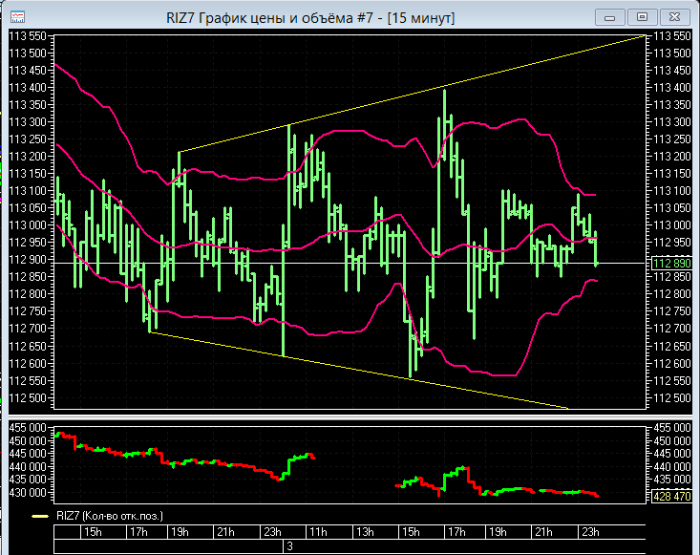Screen dimensions: 700x555
Task: Click the 23h label in first session
Action: click(x=272, y=532)
